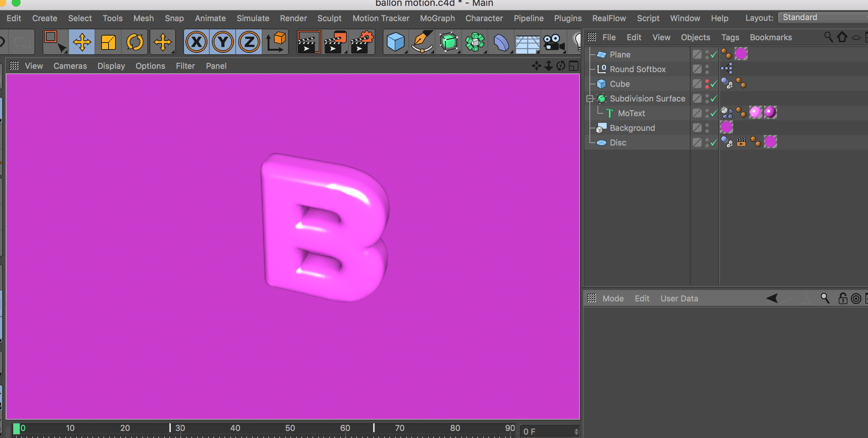Click the Cameras menu in viewport
The height and width of the screenshot is (438, 868).
[x=70, y=65]
